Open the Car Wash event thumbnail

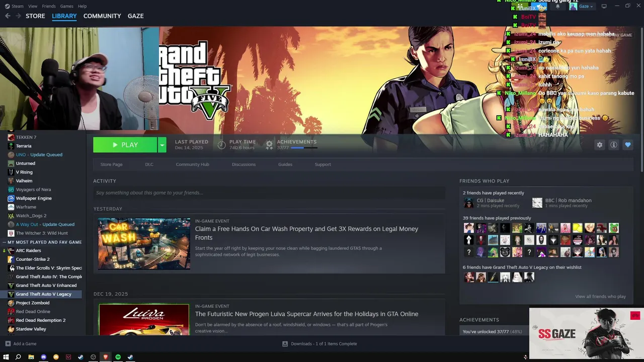click(x=144, y=244)
